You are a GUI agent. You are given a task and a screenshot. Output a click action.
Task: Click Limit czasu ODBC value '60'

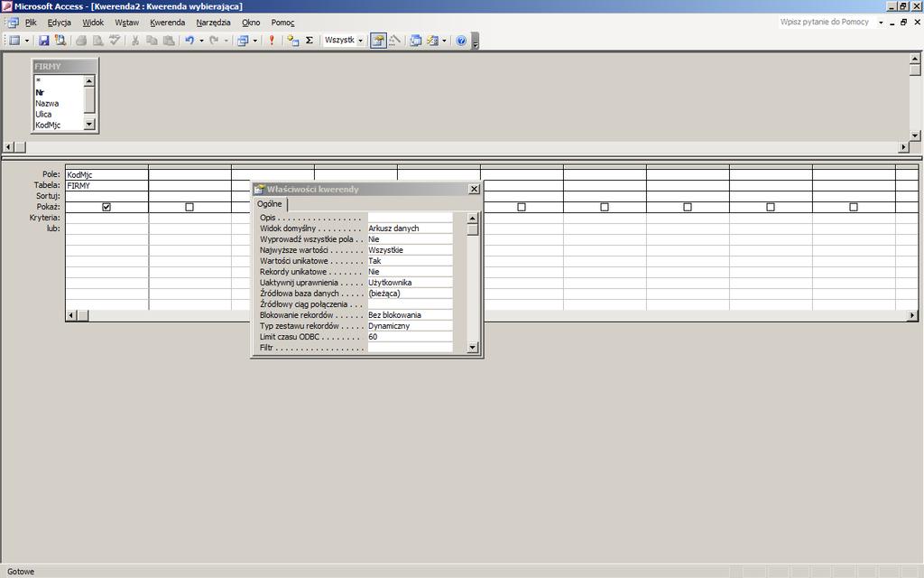pos(411,337)
